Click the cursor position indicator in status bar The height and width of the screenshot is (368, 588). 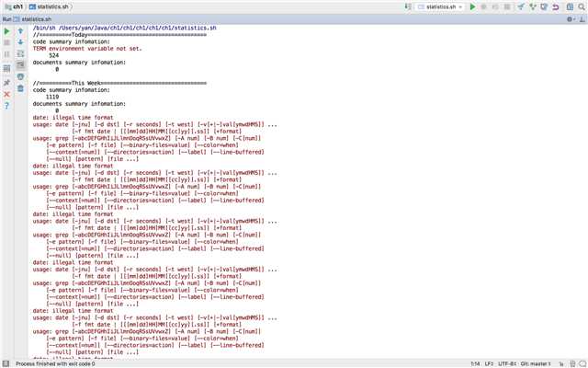click(475, 363)
